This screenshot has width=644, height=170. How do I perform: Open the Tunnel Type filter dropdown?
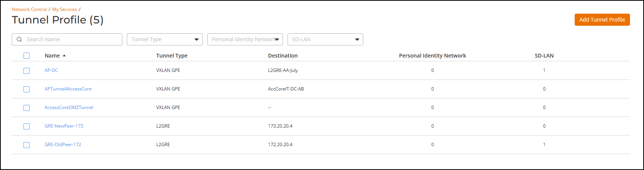tap(165, 39)
